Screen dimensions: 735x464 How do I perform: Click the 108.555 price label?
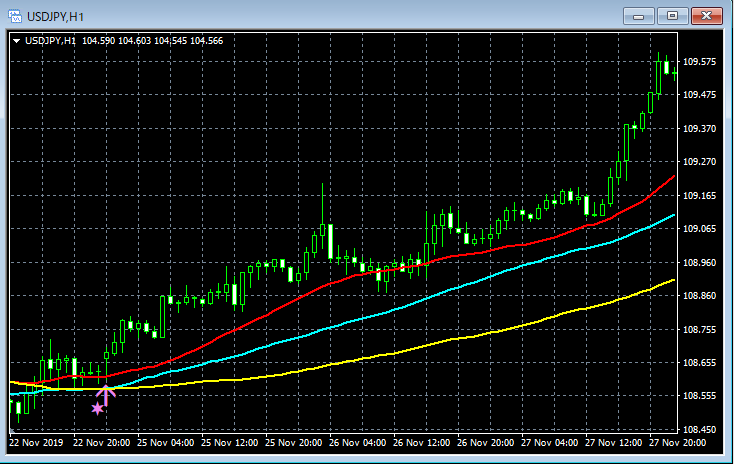pos(699,396)
